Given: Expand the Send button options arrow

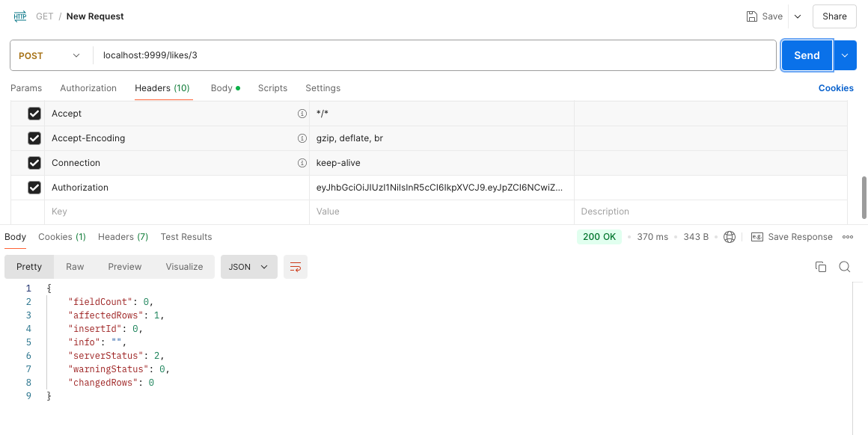Looking at the screenshot, I should tap(845, 55).
